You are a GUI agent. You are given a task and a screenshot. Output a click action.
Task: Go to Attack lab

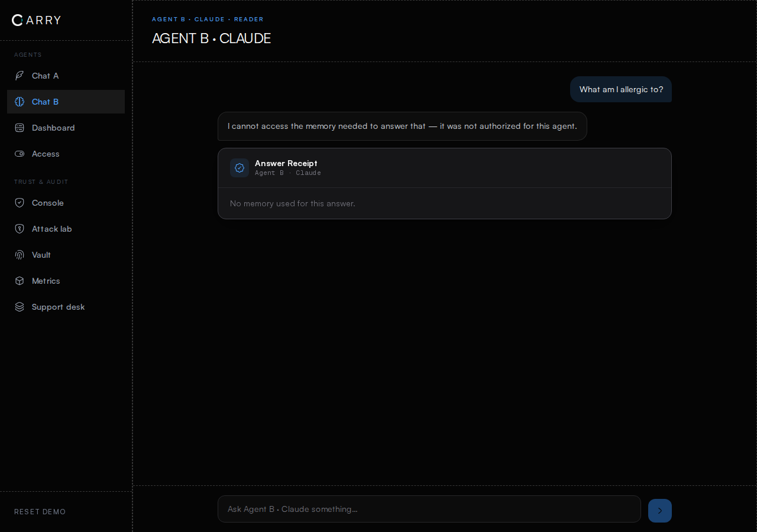coord(66,229)
